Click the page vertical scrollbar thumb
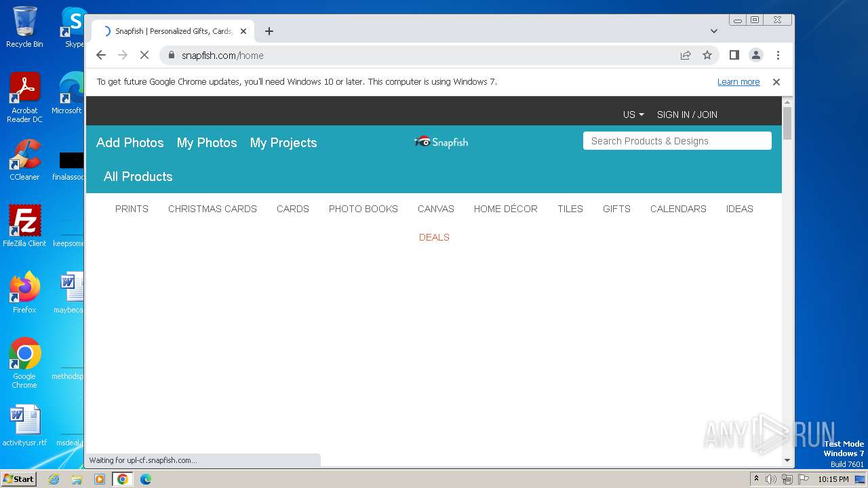The image size is (868, 488). tap(787, 123)
